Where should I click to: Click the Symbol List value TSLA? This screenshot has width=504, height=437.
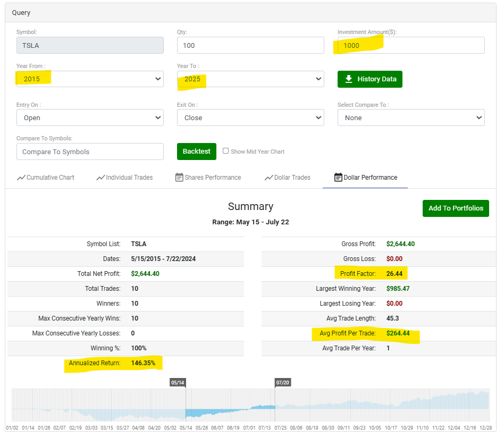pos(139,244)
